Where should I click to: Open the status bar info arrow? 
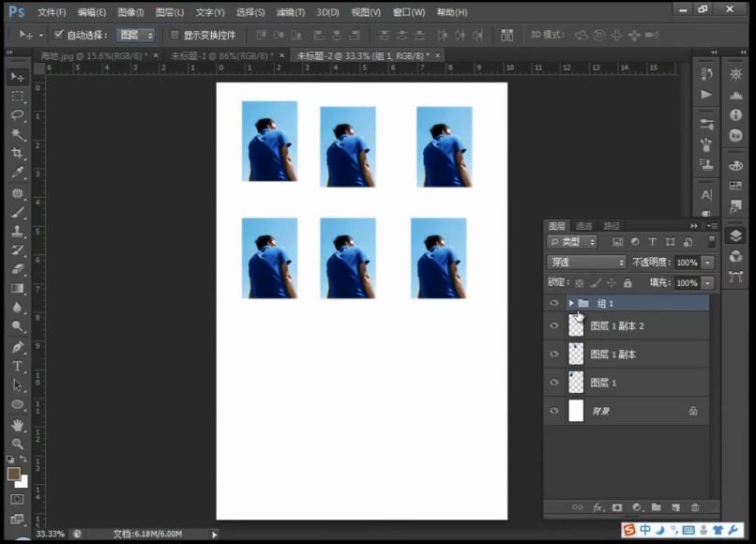(215, 535)
